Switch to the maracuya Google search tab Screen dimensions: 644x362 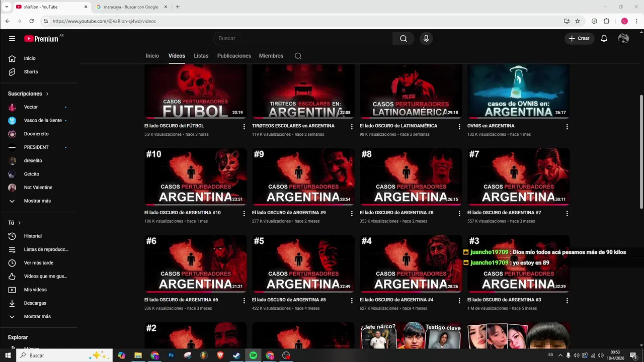tap(131, 7)
